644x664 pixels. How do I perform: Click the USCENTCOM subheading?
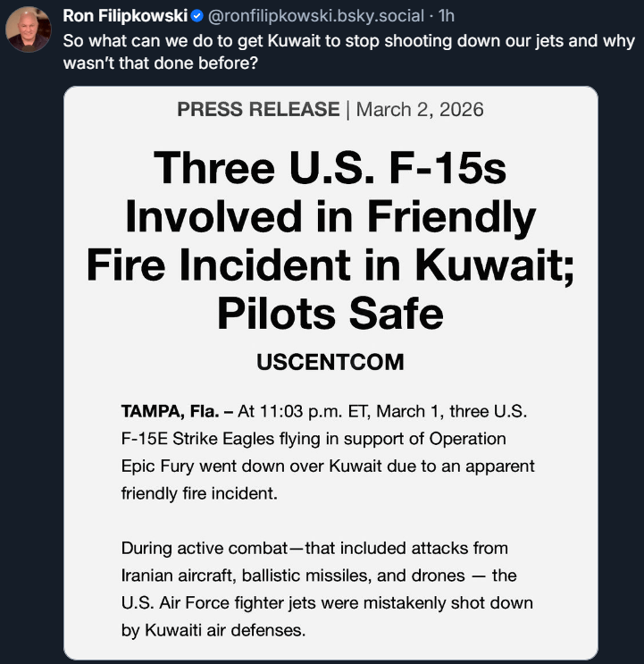pyautogui.click(x=330, y=363)
